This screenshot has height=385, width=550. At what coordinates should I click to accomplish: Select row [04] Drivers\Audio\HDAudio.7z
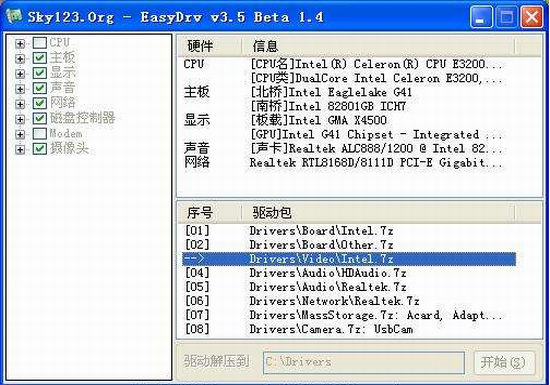(349, 273)
